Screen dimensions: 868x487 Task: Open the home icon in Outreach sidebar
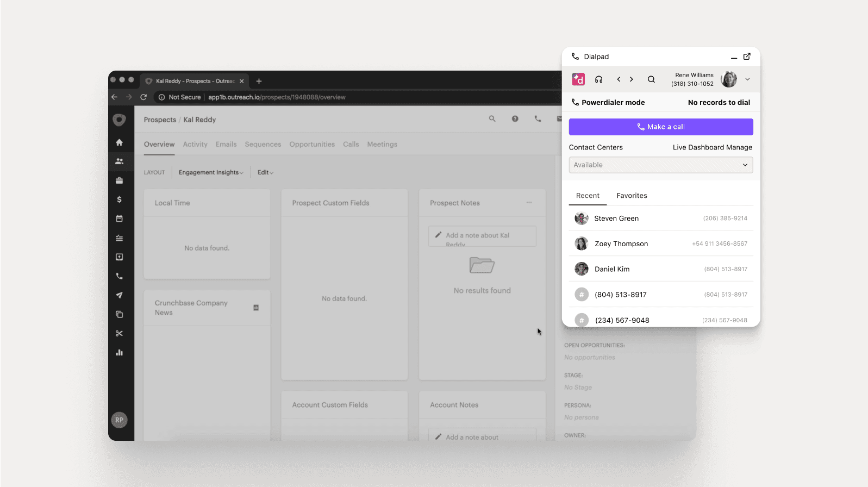pyautogui.click(x=119, y=142)
